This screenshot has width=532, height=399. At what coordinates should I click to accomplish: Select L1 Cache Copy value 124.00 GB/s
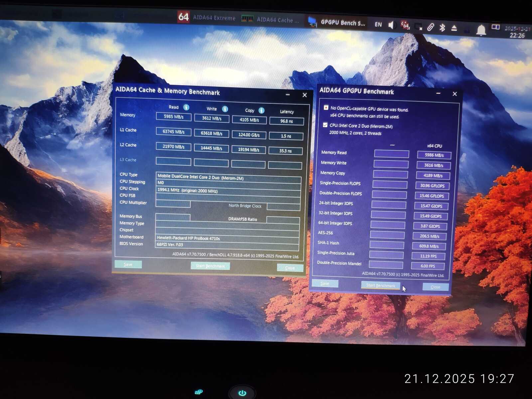point(249,135)
